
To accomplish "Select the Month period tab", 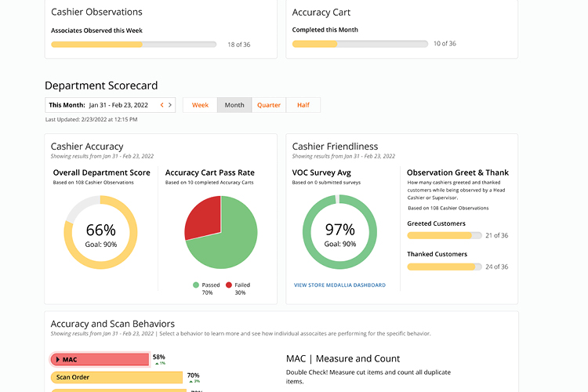I will coord(234,105).
